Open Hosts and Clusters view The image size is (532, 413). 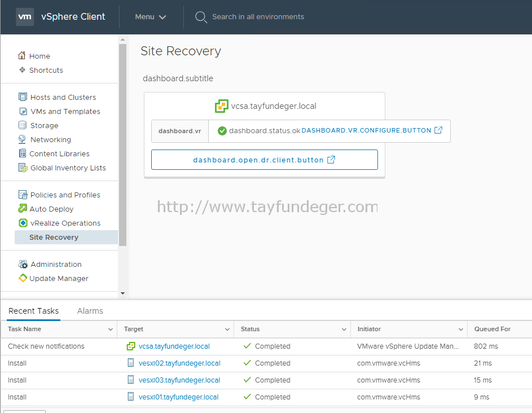63,98
